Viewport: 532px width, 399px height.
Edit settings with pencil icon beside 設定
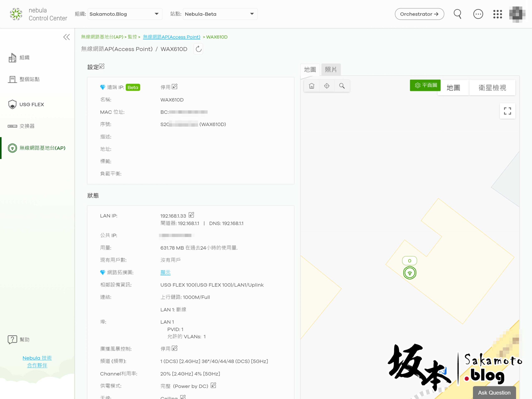point(102,66)
